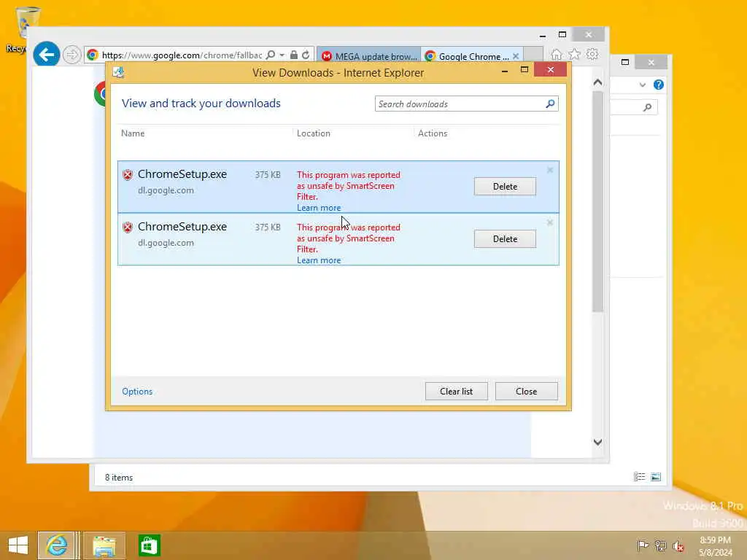This screenshot has height=560, width=747.
Task: Switch to the MEGA update browser tab
Action: pyautogui.click(x=369, y=56)
